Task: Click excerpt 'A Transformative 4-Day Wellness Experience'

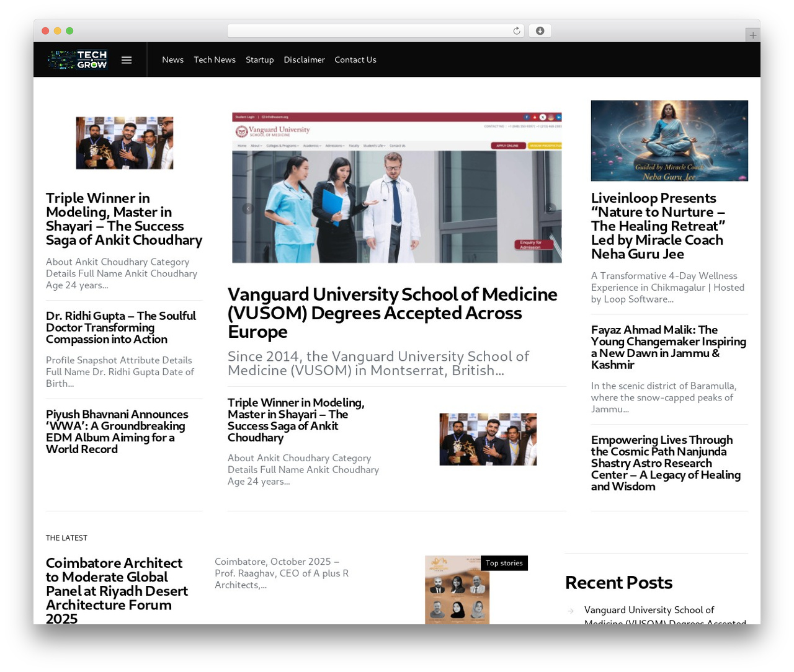Action: [x=667, y=288]
